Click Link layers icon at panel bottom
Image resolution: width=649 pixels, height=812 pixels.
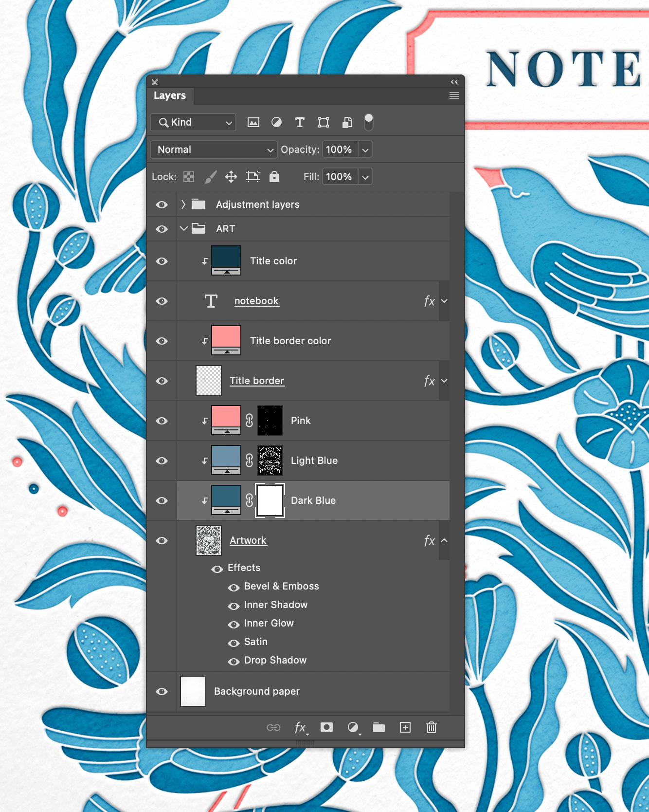pyautogui.click(x=274, y=727)
